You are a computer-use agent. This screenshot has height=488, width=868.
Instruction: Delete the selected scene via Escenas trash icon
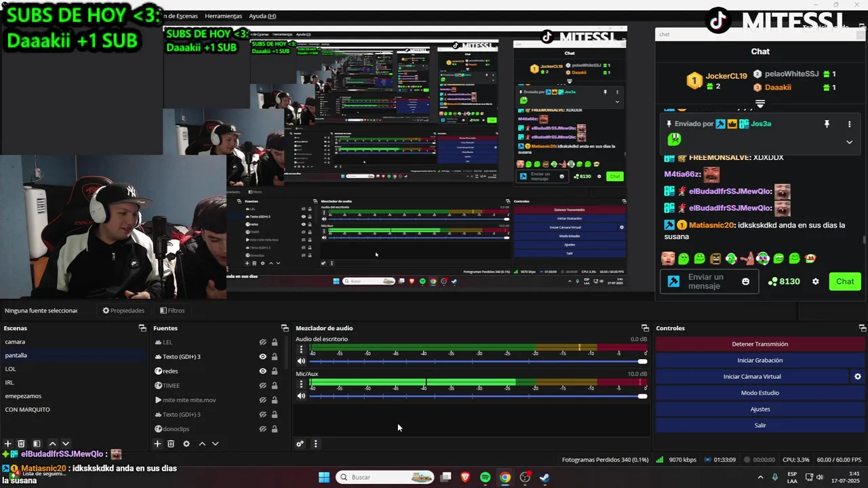click(22, 444)
